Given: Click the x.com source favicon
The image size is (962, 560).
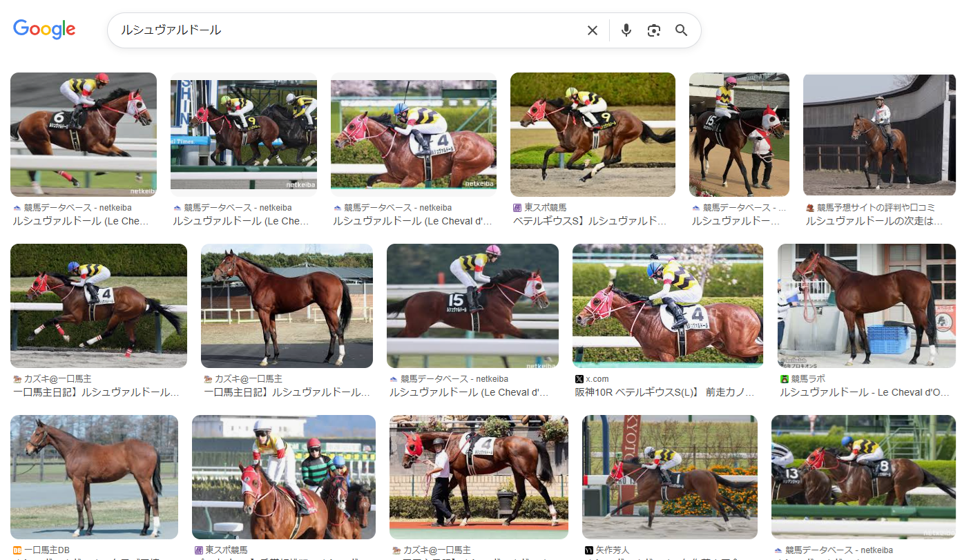Looking at the screenshot, I should pyautogui.click(x=579, y=379).
